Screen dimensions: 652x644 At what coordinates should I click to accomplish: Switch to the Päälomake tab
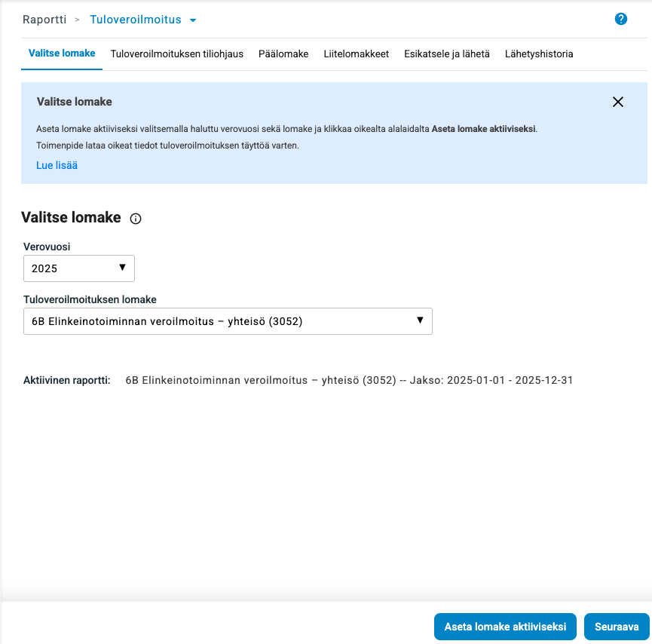pyautogui.click(x=283, y=54)
